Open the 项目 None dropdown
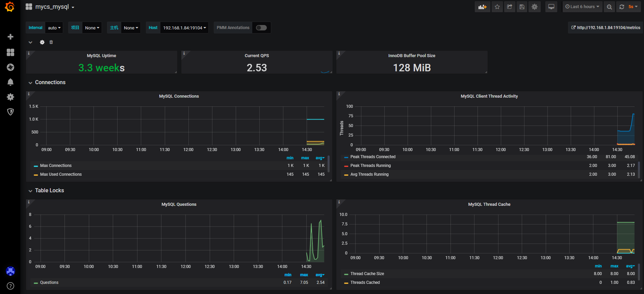Image resolution: width=644 pixels, height=294 pixels. pos(92,28)
